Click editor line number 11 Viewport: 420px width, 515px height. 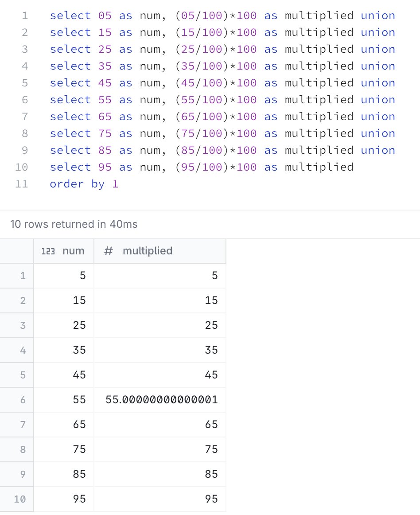coord(21,184)
